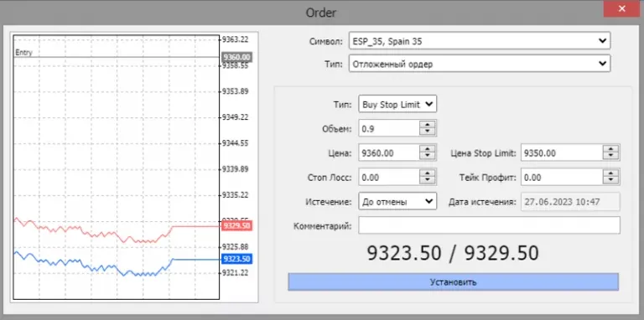
Task: Click the 9344.55 price axis value
Action: 236,143
